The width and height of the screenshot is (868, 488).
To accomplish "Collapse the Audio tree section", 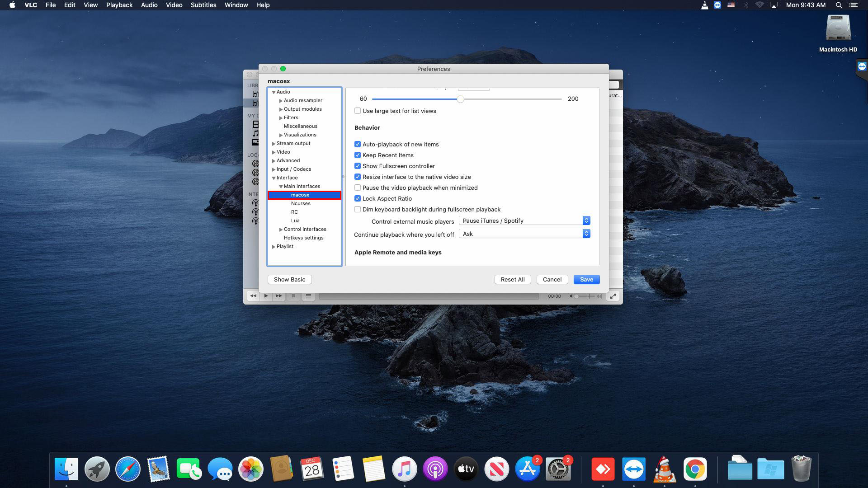I will pos(274,92).
